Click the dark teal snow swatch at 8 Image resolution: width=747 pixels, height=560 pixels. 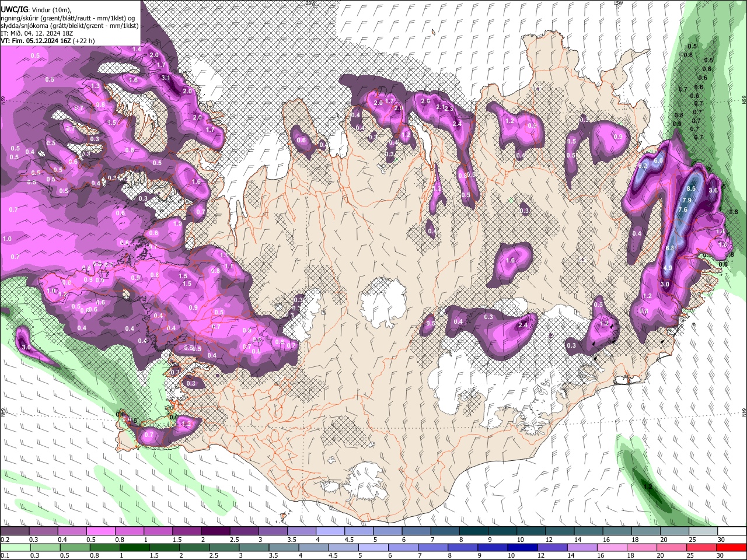coord(474,531)
